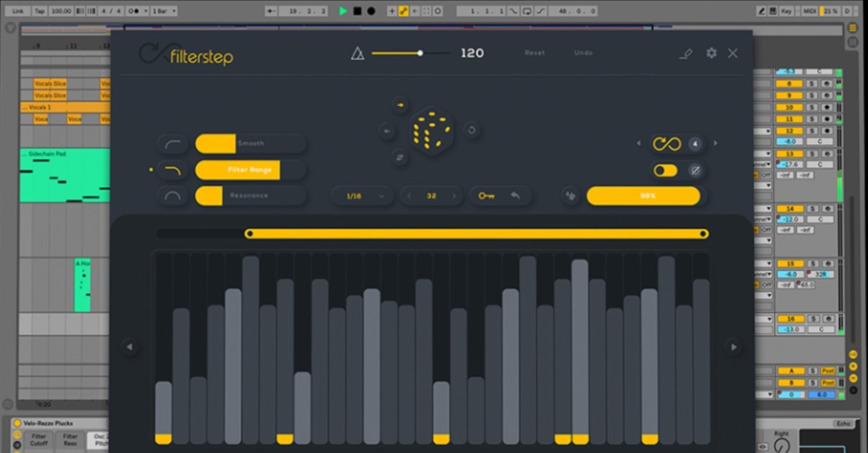Increase step count with right chevron near 32
Screen dimensions: 868x453
[454, 196]
